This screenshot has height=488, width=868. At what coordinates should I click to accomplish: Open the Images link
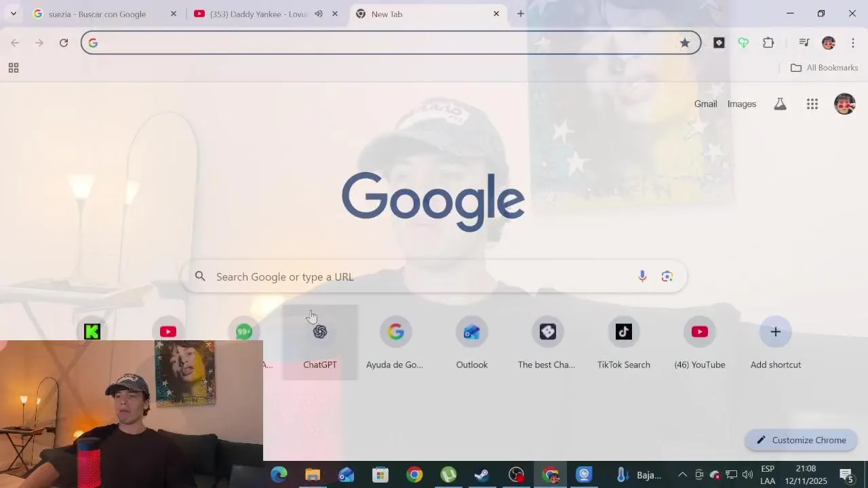coord(742,104)
